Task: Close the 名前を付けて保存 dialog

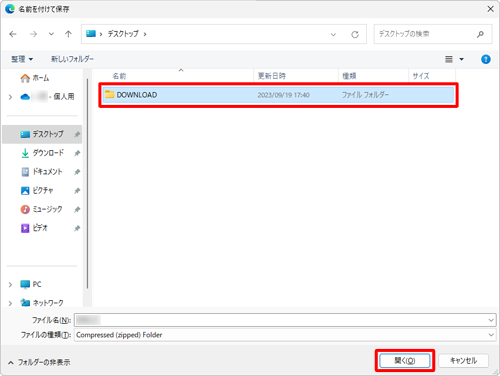Action: point(490,9)
